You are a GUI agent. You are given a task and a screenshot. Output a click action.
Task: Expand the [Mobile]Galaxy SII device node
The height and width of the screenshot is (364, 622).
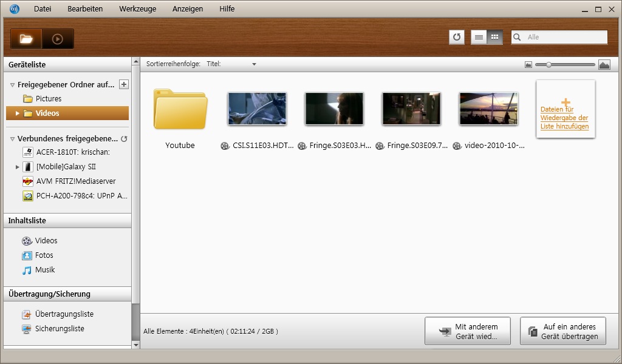(x=18, y=167)
